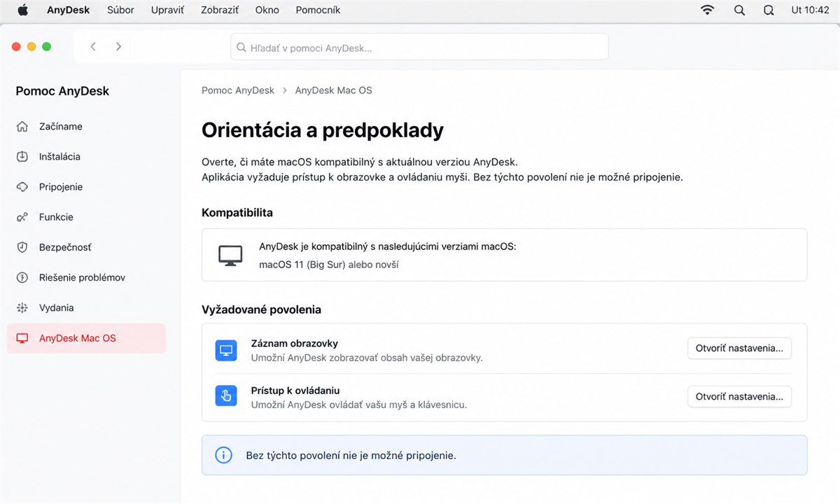Click the home icon beside Začíname
Viewport: 840px width, 504px height.
[x=22, y=127]
